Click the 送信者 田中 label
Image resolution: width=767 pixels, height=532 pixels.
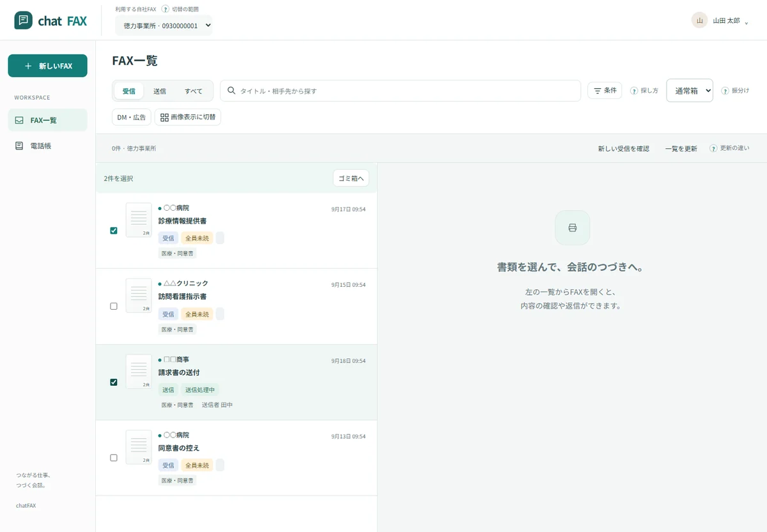[x=217, y=405]
